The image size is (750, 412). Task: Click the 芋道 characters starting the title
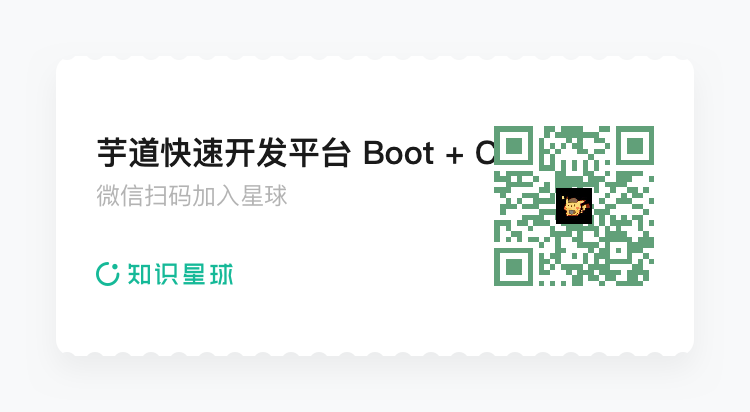(x=129, y=153)
